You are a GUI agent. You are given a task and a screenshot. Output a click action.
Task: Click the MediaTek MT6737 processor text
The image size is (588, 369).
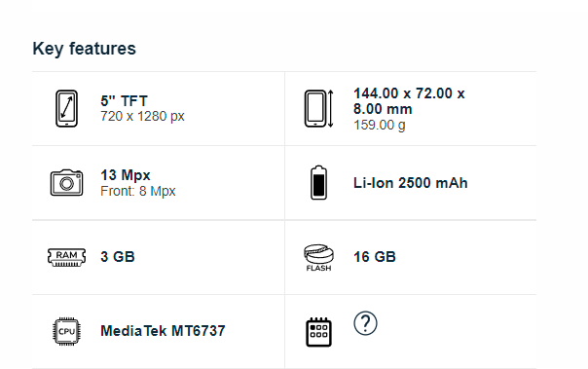[163, 331]
